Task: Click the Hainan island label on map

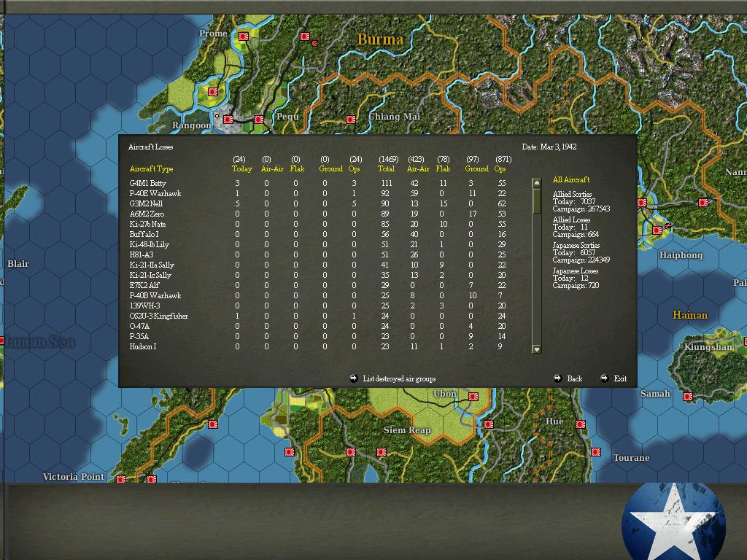Action: pyautogui.click(x=690, y=315)
